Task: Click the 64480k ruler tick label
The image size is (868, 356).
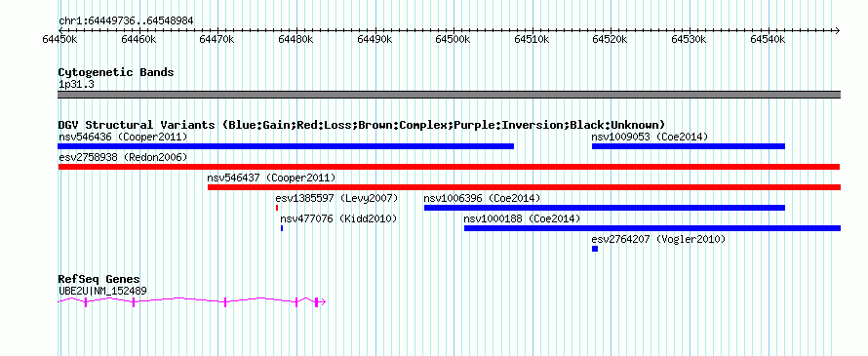Action: tap(296, 39)
